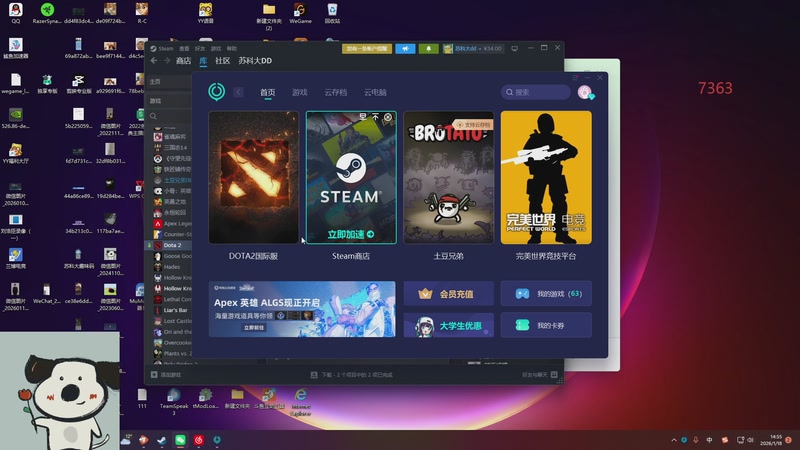The height and width of the screenshot is (450, 800).
Task: Go forward in Steam navigation
Action: 167,61
